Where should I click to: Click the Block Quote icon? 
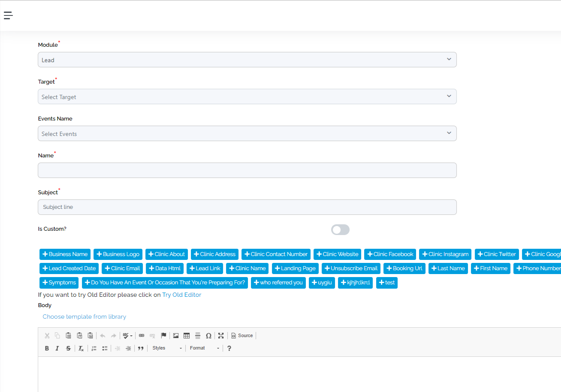point(140,348)
